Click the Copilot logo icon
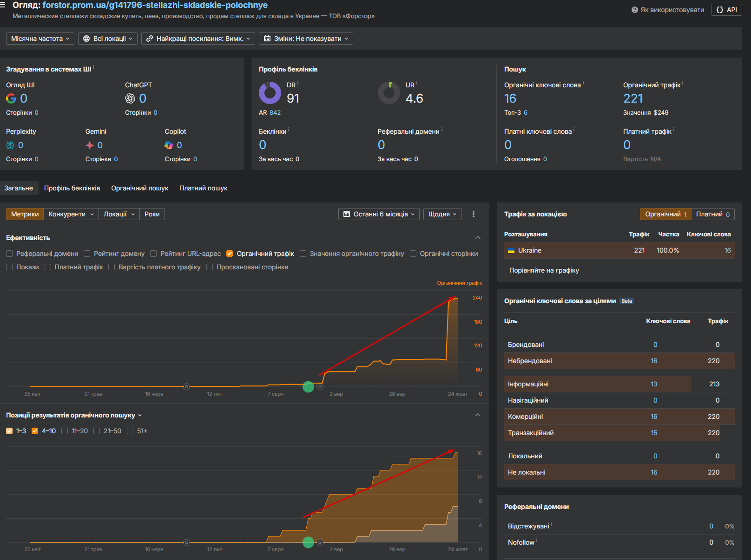The image size is (751, 560). click(x=169, y=145)
